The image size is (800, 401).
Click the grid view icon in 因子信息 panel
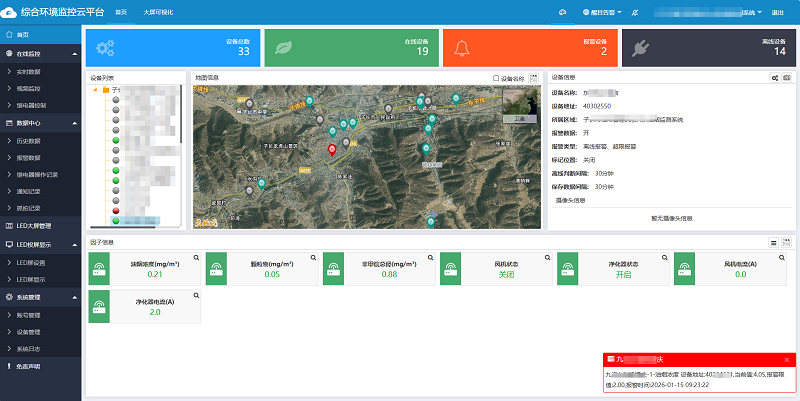pos(786,242)
